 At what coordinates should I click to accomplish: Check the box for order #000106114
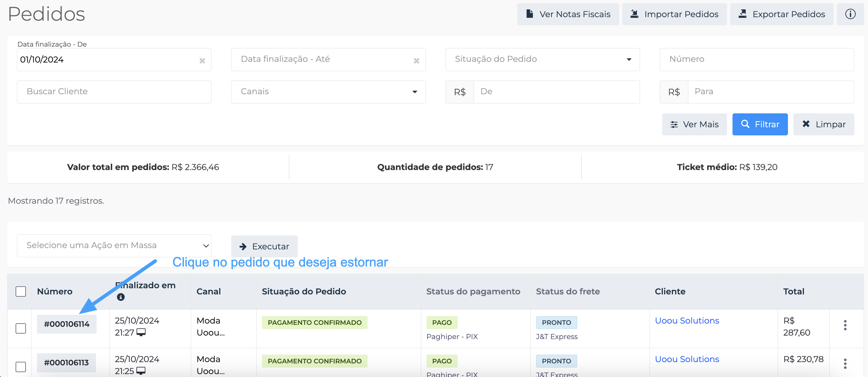point(21,328)
